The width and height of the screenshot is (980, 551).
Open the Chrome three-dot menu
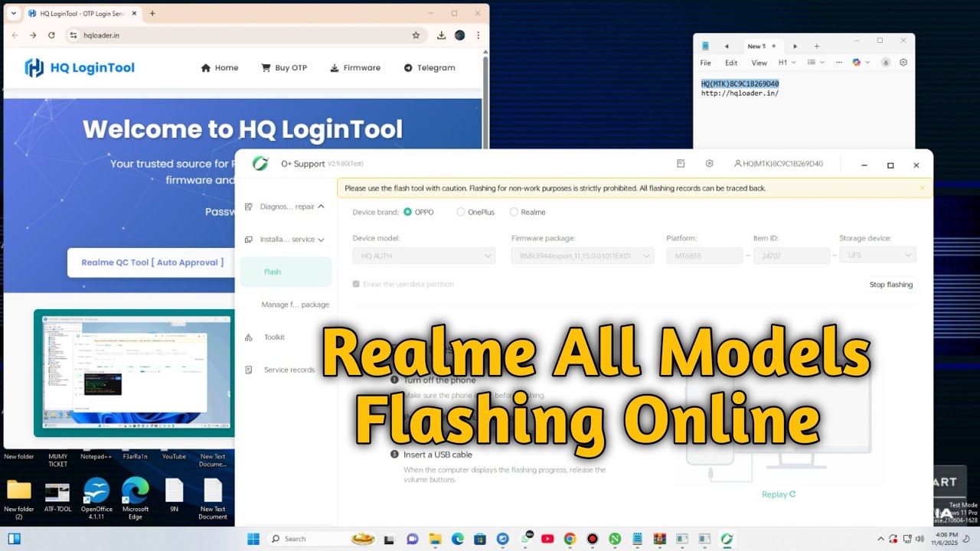click(x=479, y=35)
